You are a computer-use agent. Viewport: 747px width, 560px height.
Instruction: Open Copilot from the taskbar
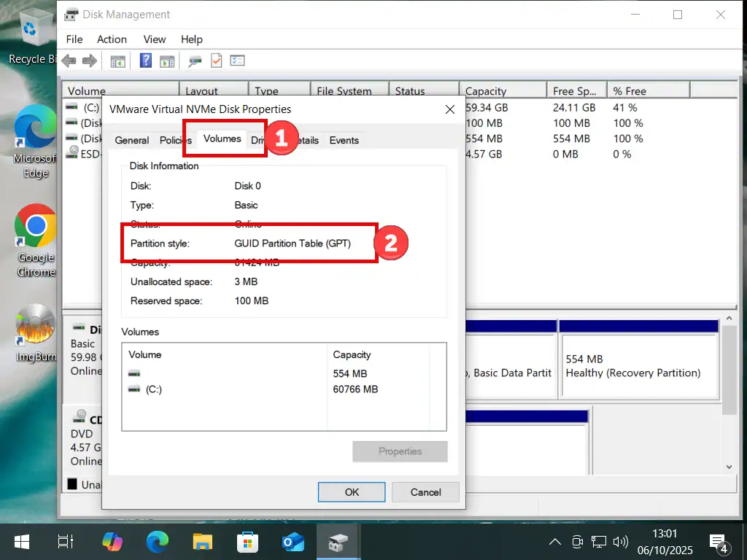[112, 542]
